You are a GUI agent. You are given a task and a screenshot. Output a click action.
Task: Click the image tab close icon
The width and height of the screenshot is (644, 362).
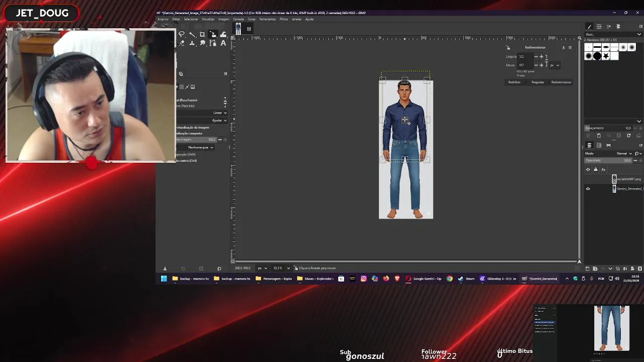pyautogui.click(x=249, y=29)
